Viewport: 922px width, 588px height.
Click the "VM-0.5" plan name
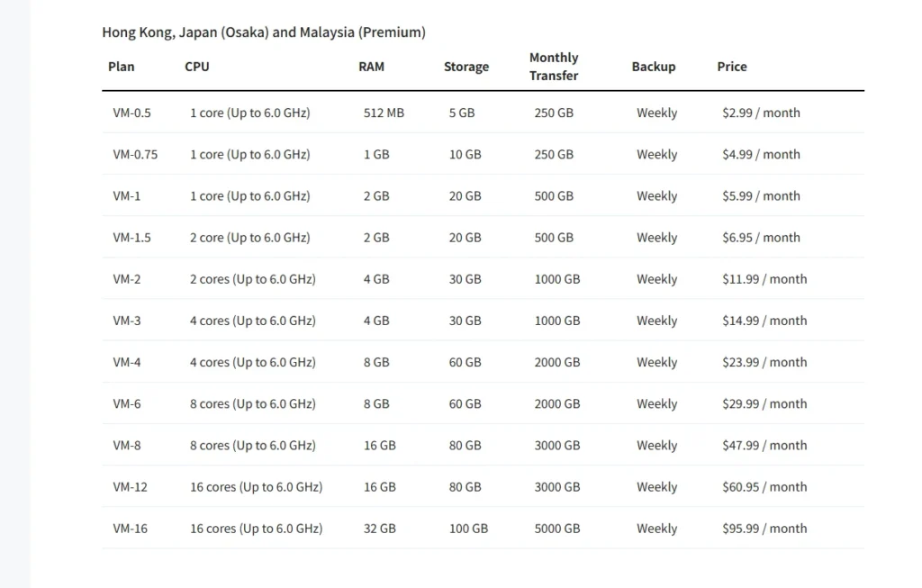pos(131,113)
